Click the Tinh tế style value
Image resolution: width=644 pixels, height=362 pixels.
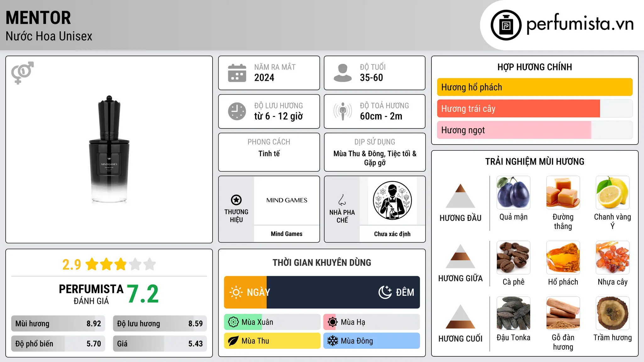(x=269, y=154)
